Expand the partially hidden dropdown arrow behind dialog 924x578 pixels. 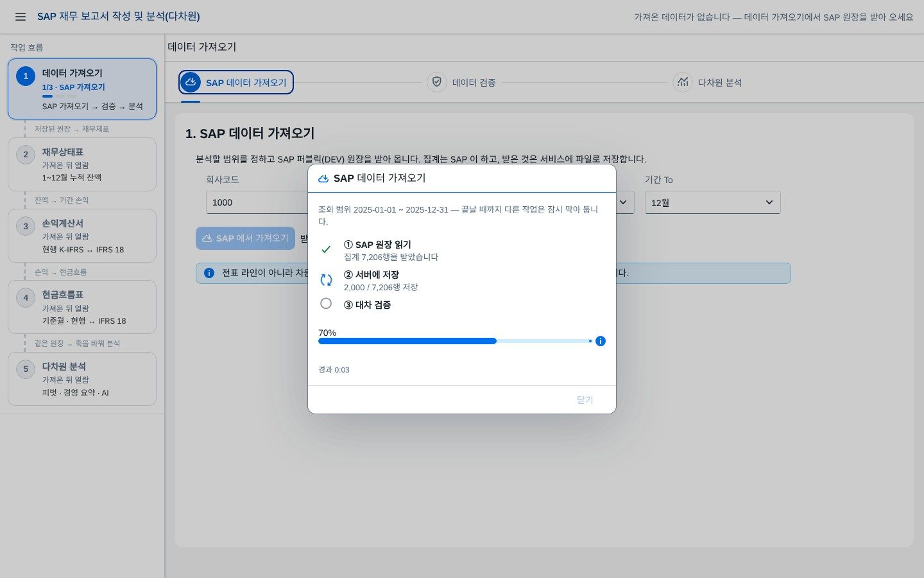click(x=623, y=202)
